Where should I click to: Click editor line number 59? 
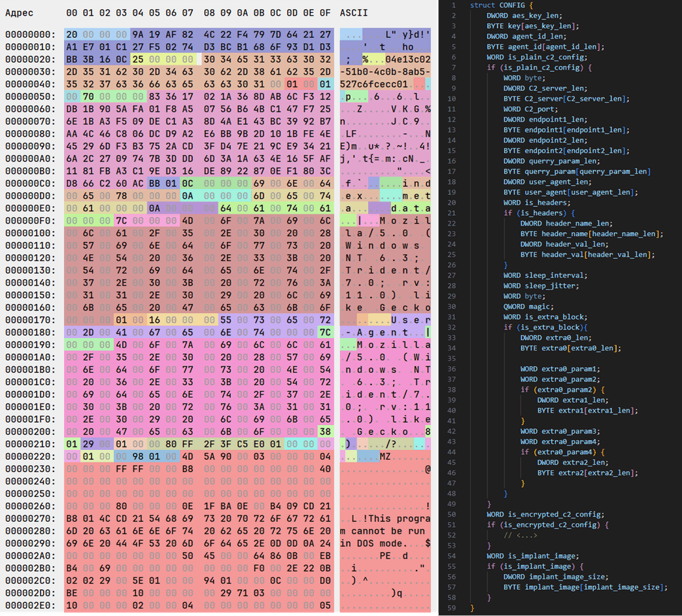[x=451, y=608]
